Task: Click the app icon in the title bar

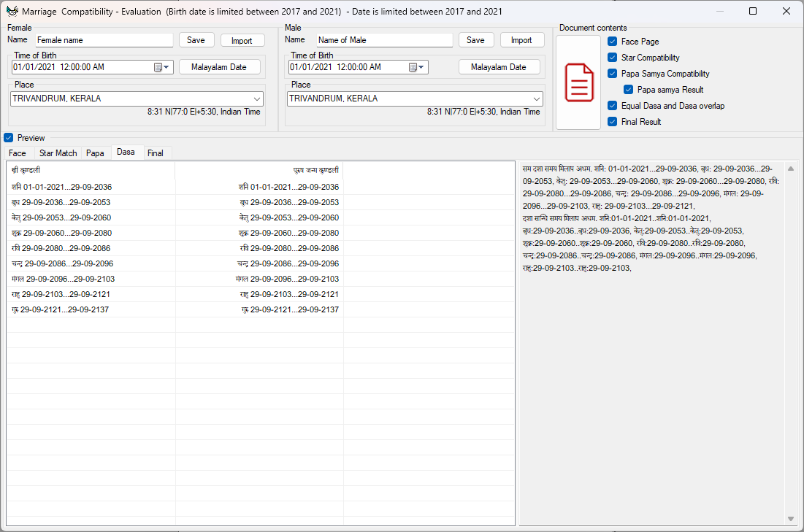Action: click(x=12, y=11)
